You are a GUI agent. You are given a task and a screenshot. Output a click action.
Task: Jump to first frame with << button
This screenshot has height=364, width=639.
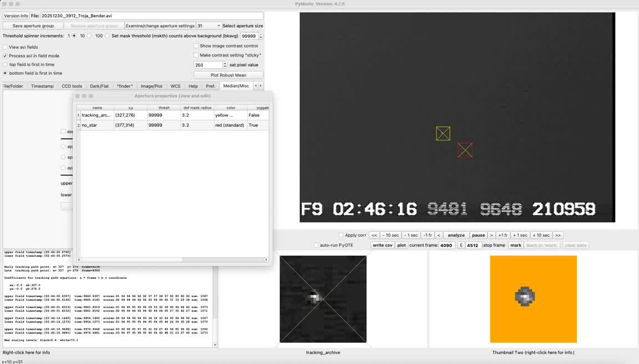tap(374, 235)
